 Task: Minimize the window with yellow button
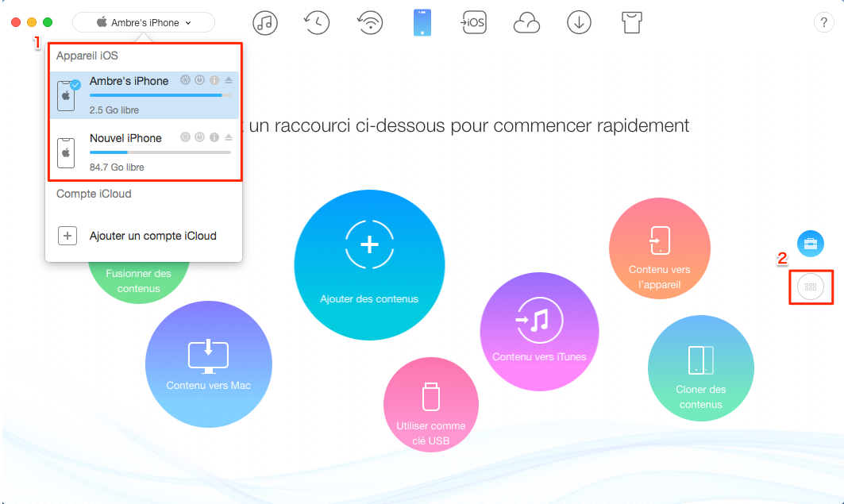[x=32, y=22]
